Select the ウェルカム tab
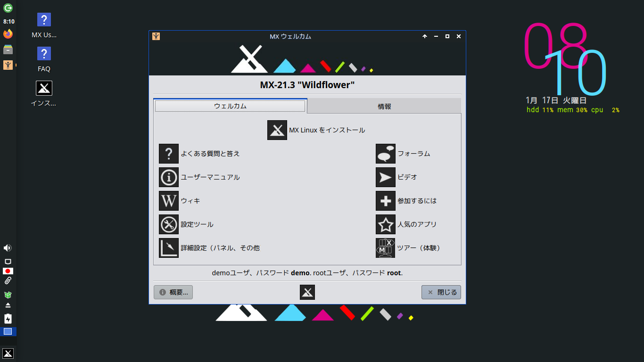 230,106
